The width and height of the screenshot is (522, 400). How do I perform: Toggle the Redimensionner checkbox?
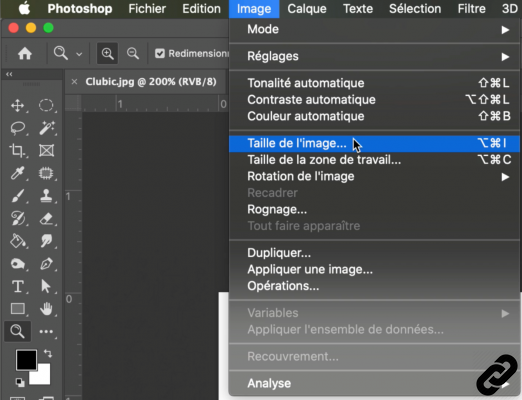[160, 53]
